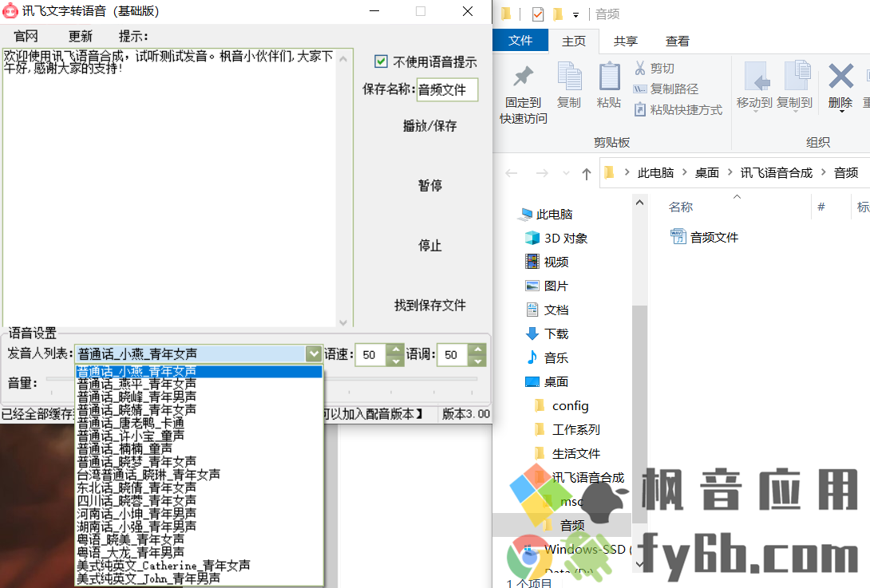Click the quick access toolbar properties checkmark icon
Viewport: 870px width, 588px height.
(x=538, y=14)
